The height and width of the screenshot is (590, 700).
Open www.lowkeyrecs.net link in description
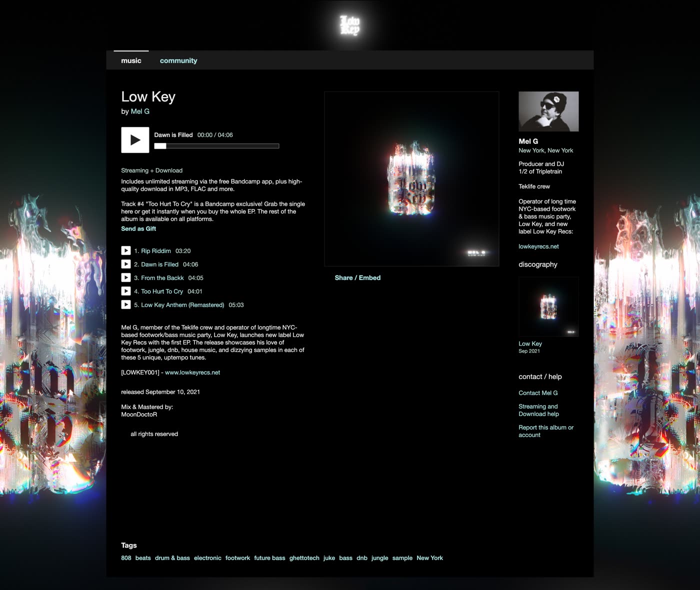192,372
